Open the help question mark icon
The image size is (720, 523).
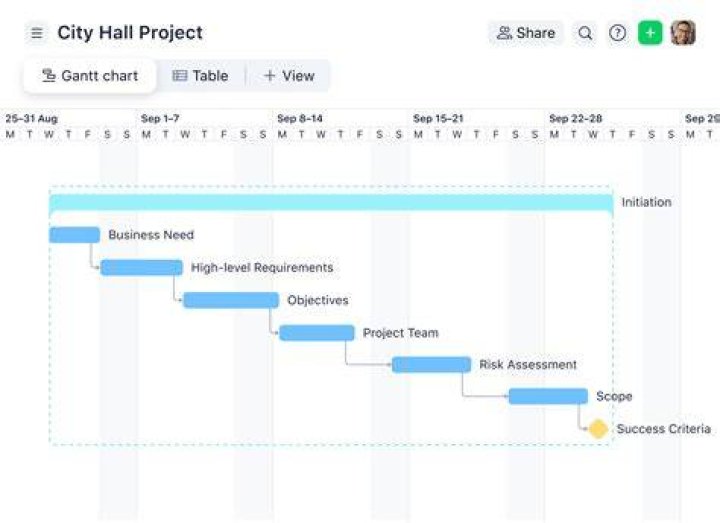(617, 33)
